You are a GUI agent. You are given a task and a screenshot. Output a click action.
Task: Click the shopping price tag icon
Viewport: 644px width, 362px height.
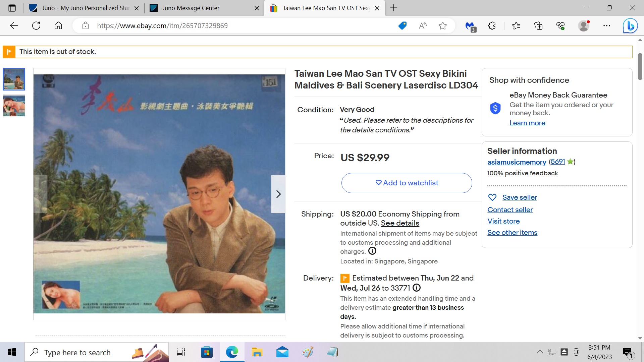click(x=402, y=26)
